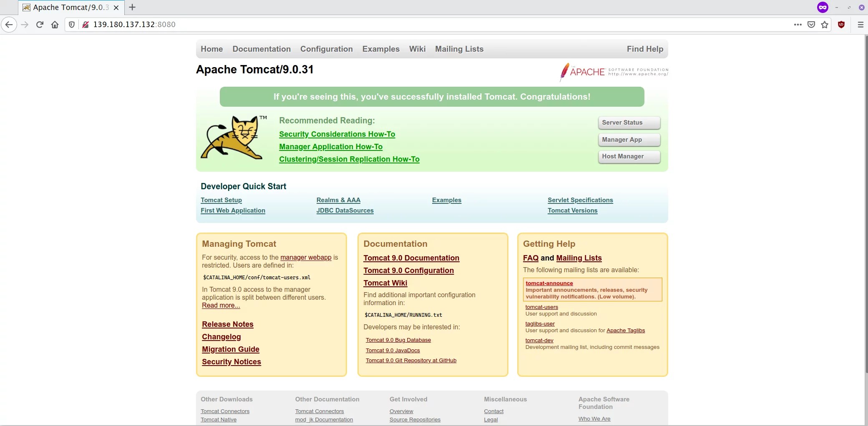This screenshot has height=426, width=868.
Task: Open the Release Notes link
Action: 228,324
